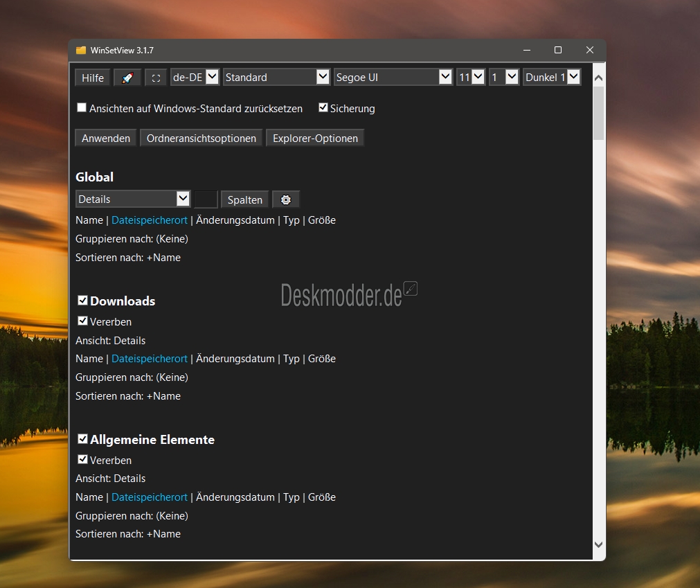
Task: Click the Anwenden button
Action: (x=106, y=139)
